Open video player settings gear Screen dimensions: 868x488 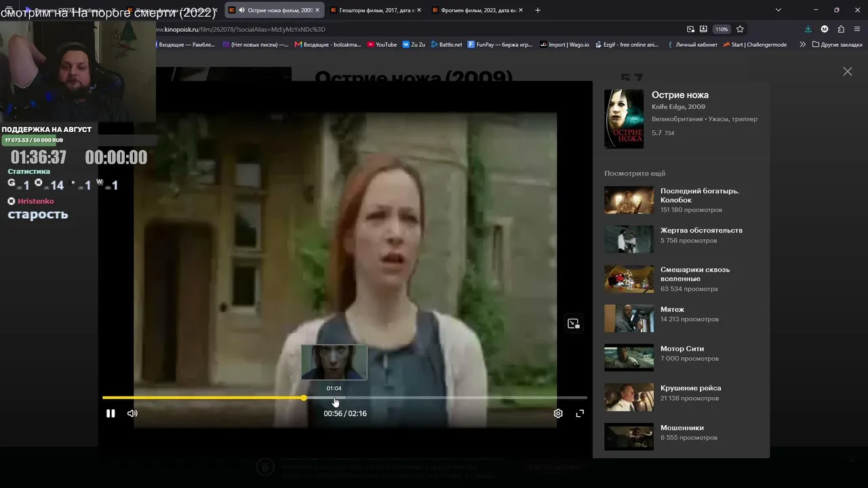point(558,413)
